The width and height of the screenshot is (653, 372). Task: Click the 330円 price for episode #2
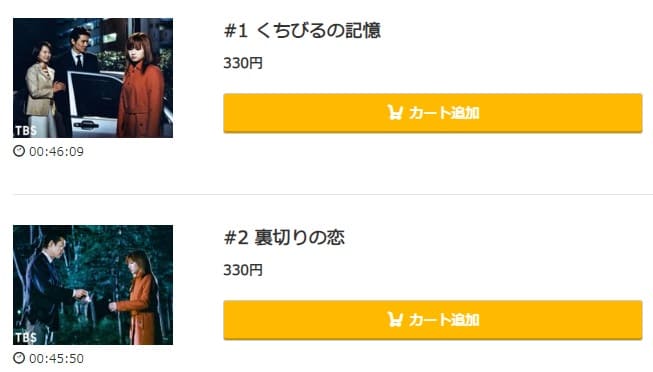click(243, 270)
